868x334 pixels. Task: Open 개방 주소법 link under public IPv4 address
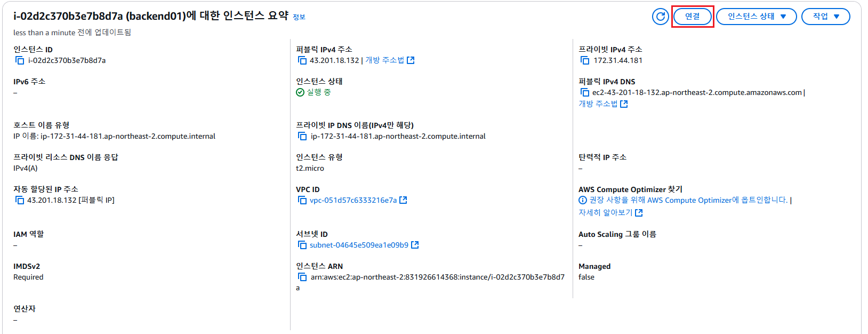[390, 60]
